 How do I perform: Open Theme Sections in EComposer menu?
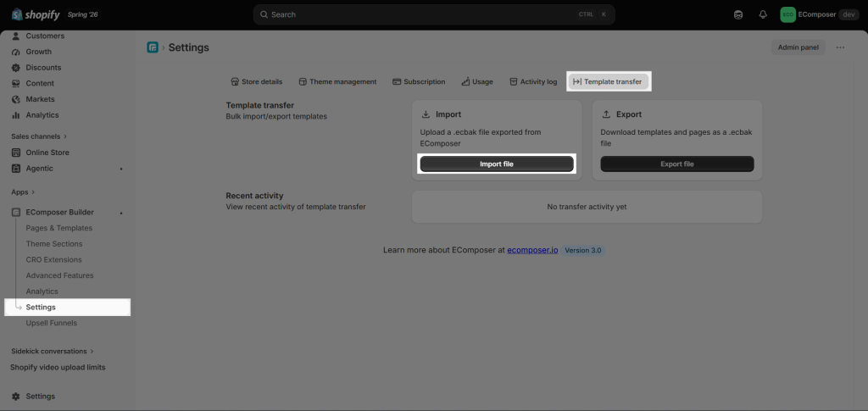coord(54,244)
